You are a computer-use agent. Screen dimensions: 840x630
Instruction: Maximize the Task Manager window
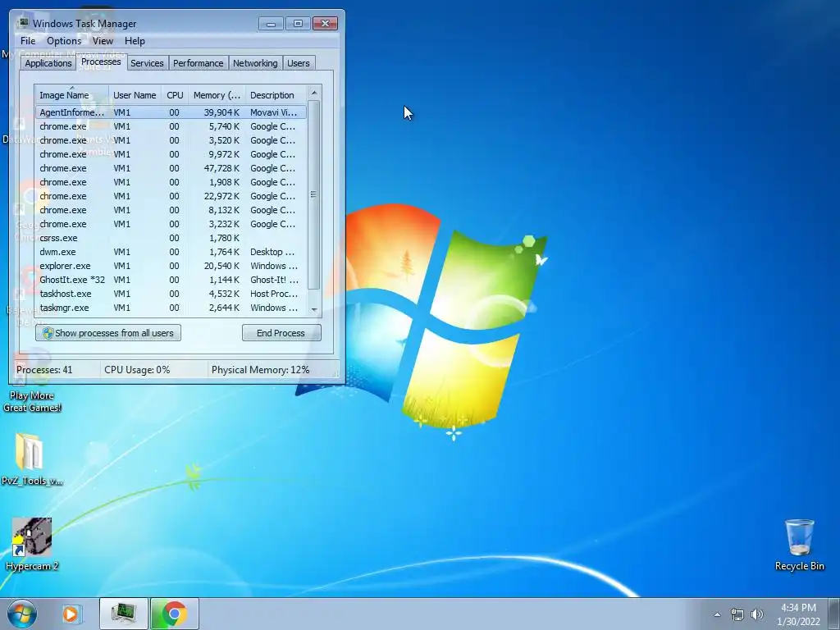(x=298, y=24)
